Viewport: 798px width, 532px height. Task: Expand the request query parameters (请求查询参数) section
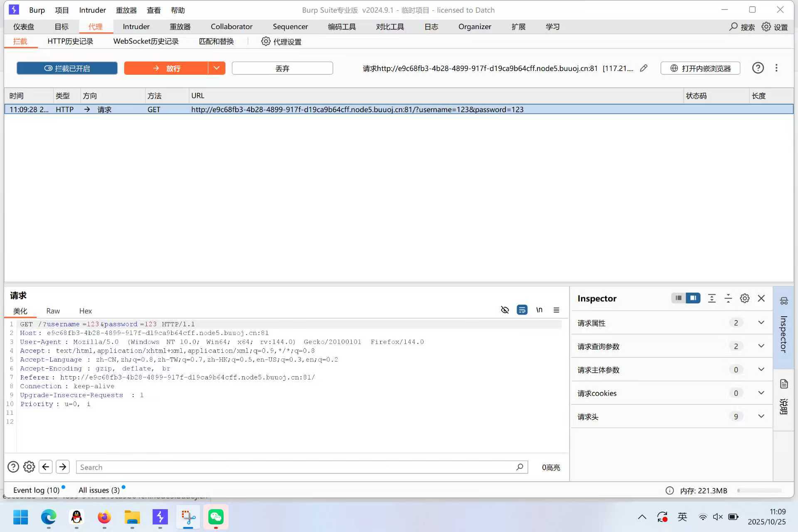click(761, 346)
